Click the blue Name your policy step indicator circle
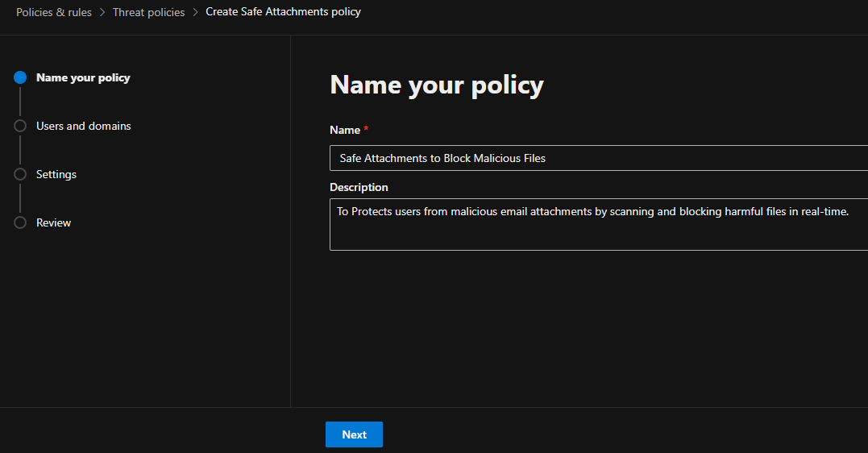This screenshot has width=868, height=453. (x=20, y=77)
